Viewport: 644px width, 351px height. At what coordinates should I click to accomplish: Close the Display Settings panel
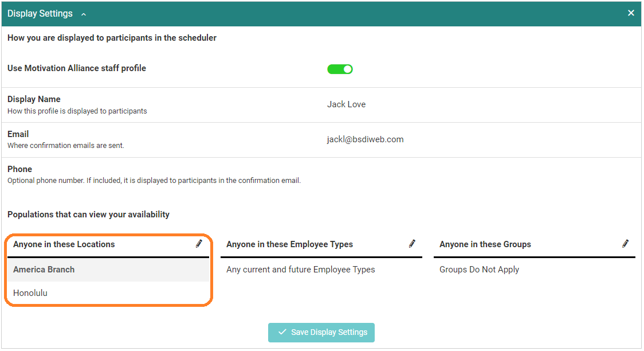pos(631,13)
